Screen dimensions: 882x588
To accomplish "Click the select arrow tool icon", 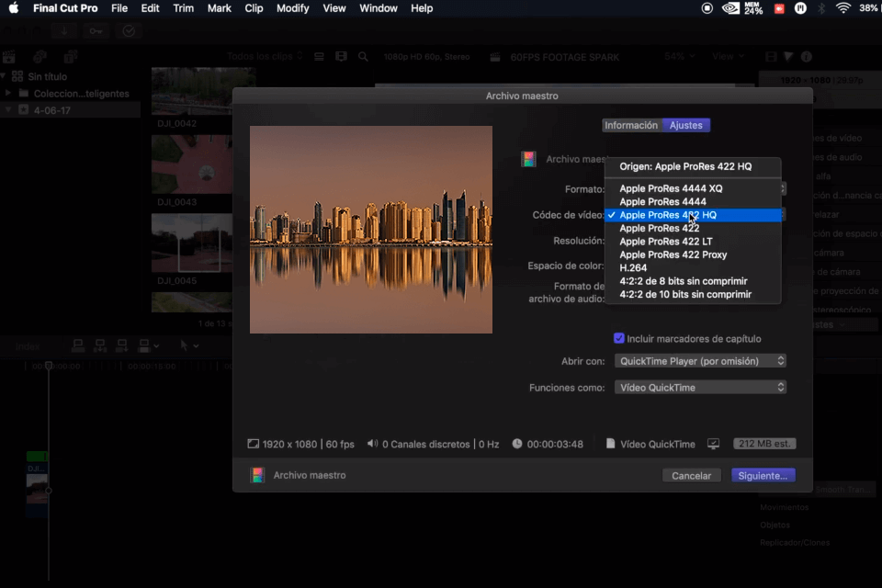I will 184,345.
